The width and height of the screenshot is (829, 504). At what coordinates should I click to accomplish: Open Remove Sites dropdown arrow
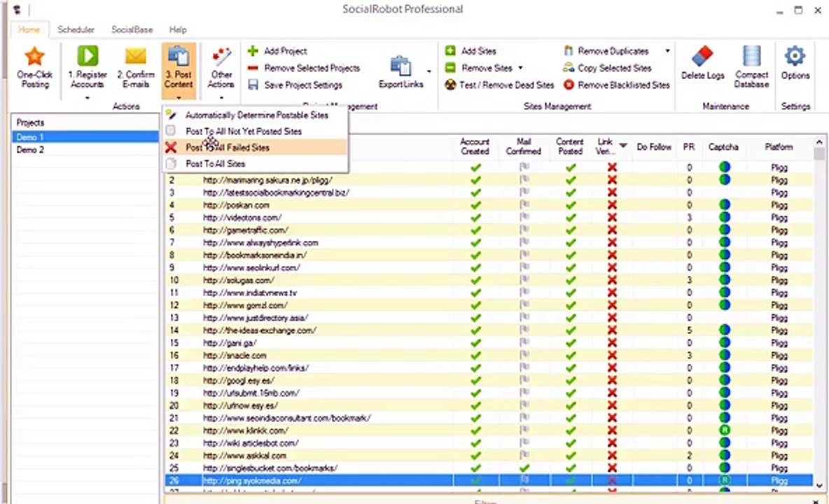click(521, 68)
